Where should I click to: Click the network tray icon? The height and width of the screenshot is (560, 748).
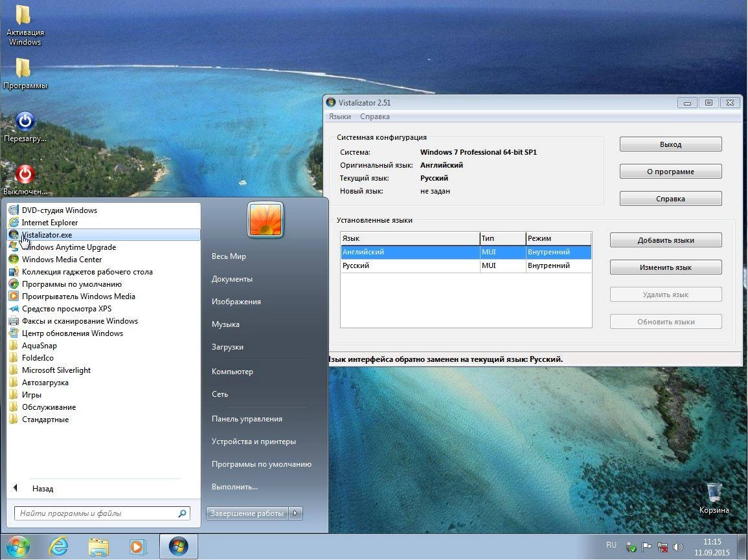click(x=662, y=547)
